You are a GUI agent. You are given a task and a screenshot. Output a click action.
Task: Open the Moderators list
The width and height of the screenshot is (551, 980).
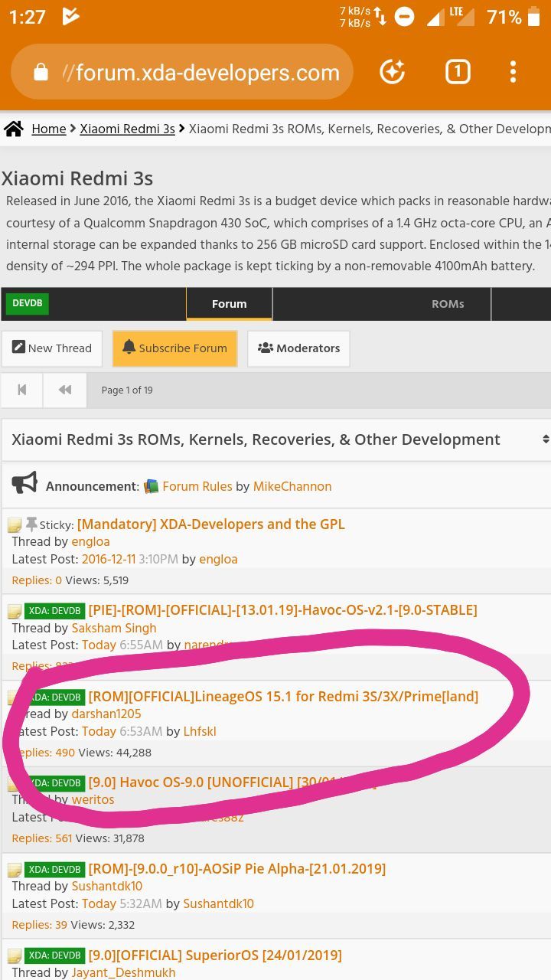(x=298, y=348)
